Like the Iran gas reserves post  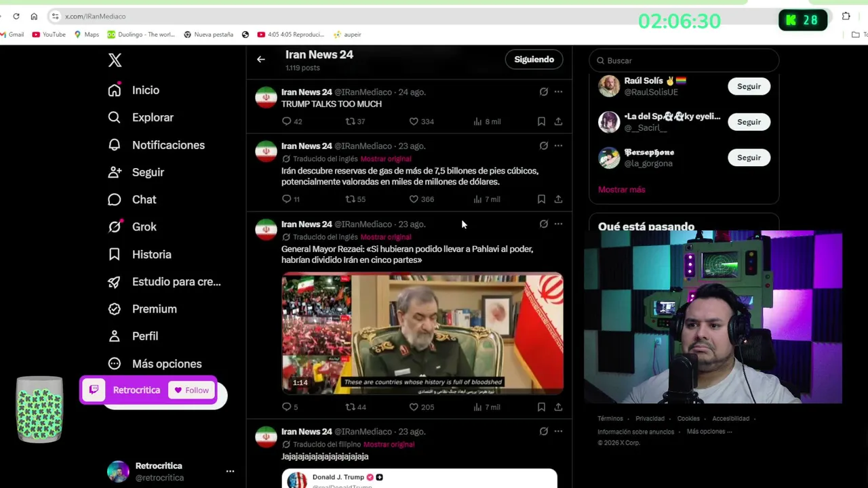(414, 199)
